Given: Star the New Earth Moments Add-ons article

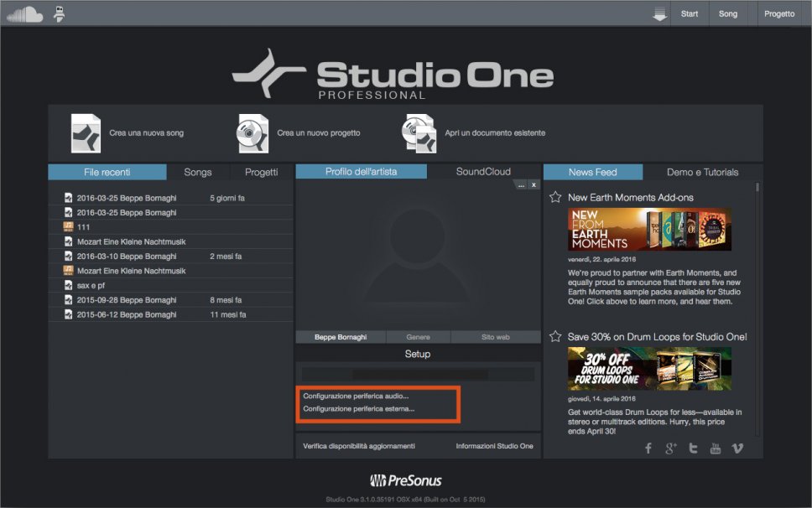Looking at the screenshot, I should pyautogui.click(x=554, y=198).
